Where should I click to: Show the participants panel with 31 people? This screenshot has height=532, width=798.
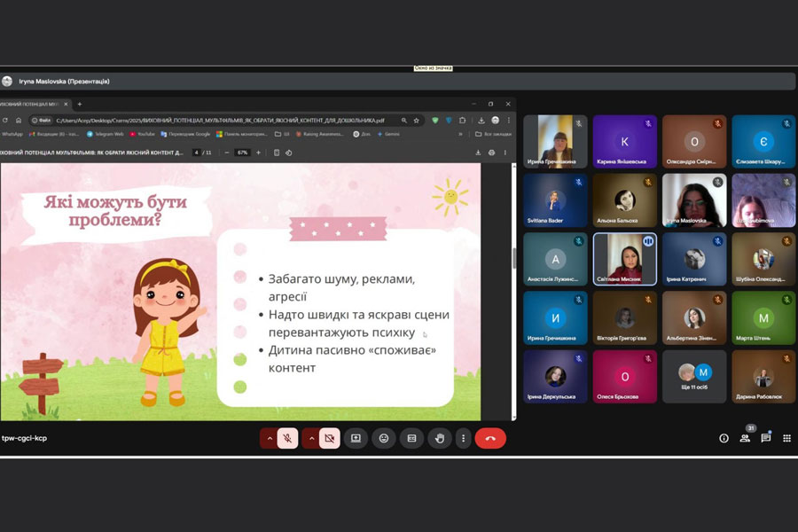[x=745, y=438]
